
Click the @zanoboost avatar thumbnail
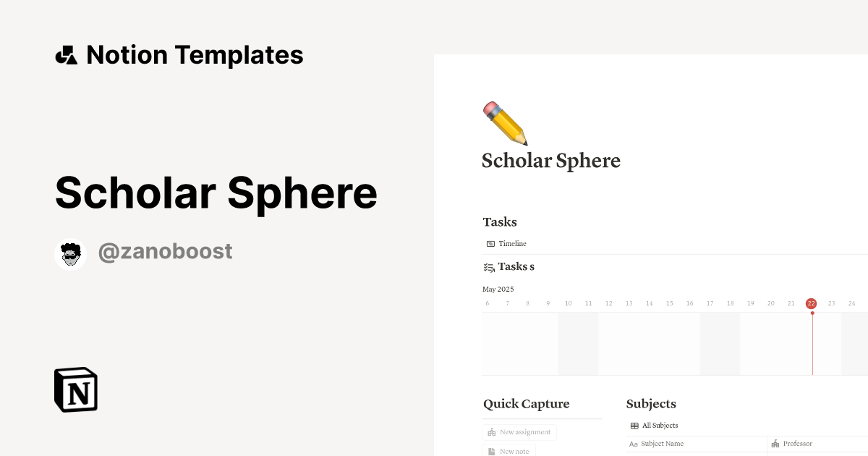(70, 253)
